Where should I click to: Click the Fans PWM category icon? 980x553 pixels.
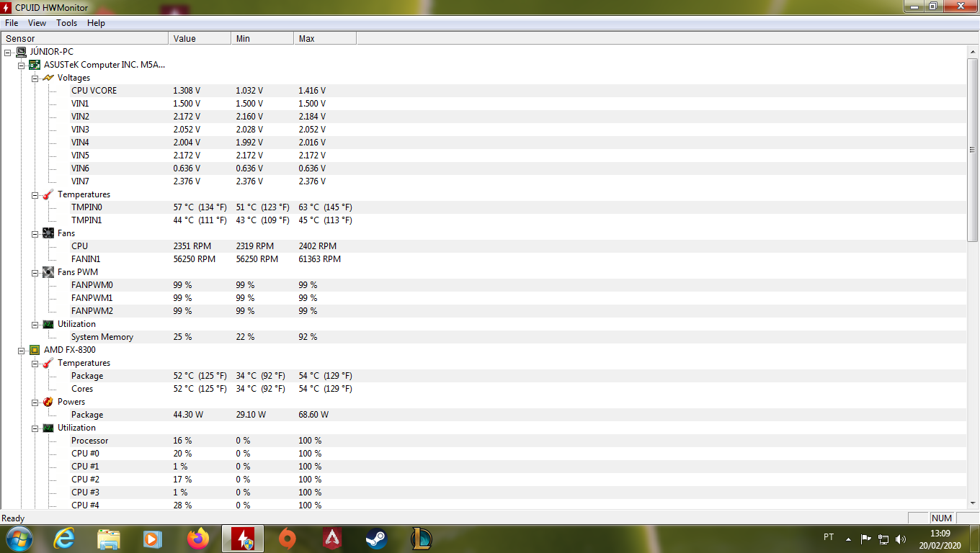pos(48,272)
